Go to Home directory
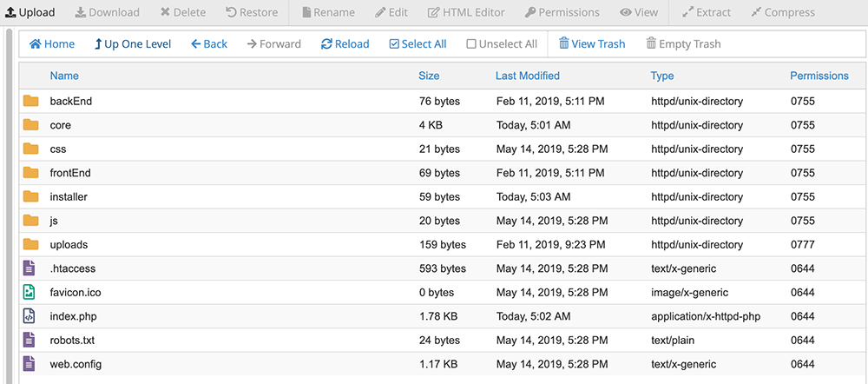The image size is (868, 384). coord(51,43)
